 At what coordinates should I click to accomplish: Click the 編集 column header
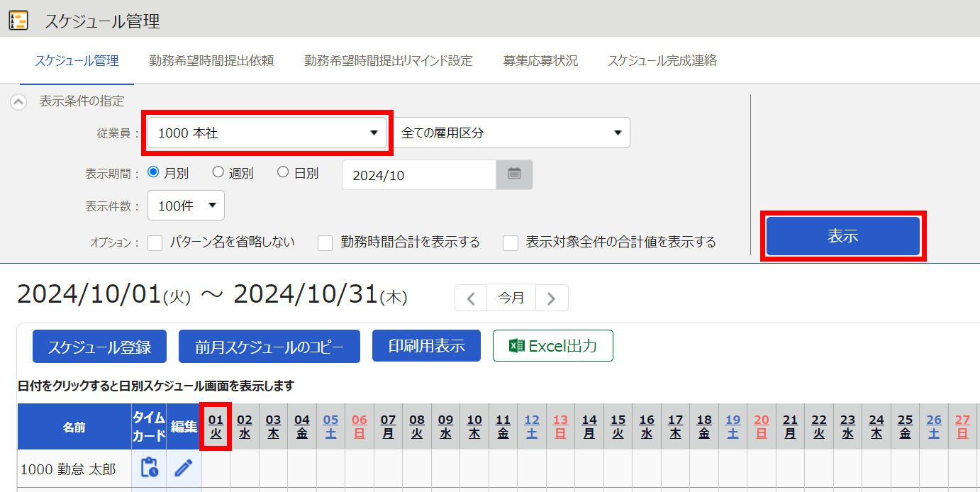click(184, 427)
